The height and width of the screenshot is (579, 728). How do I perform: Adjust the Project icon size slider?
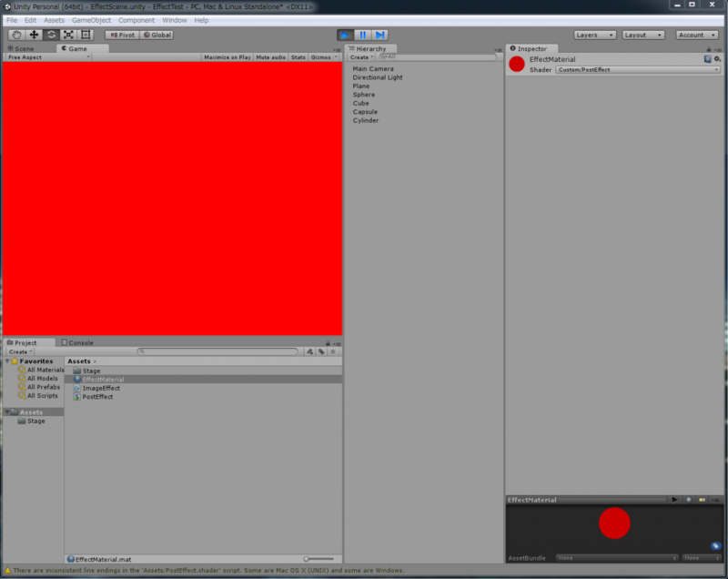pos(319,559)
